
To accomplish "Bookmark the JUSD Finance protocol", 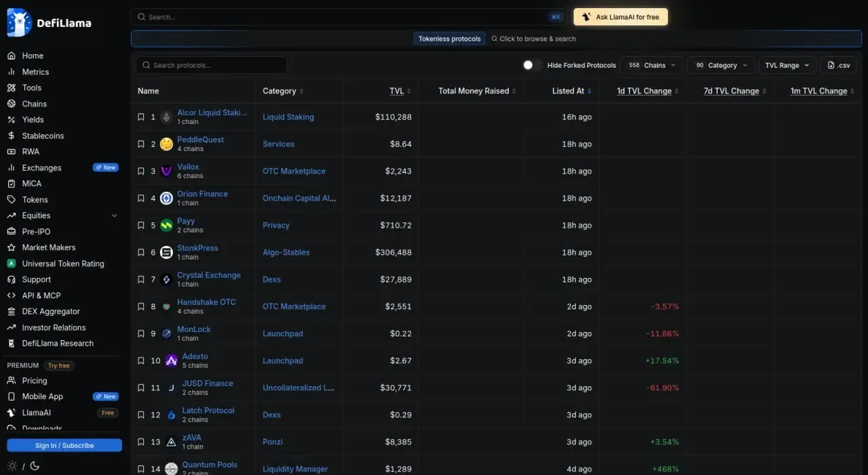I will click(x=141, y=388).
